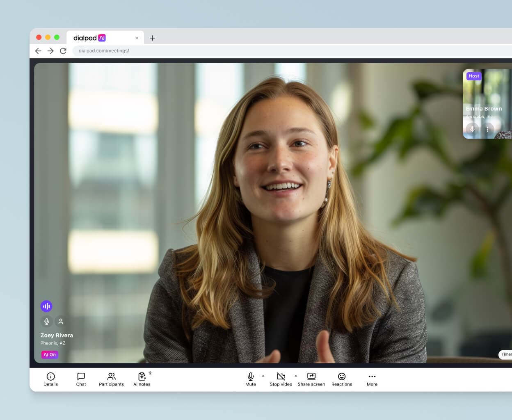Show the Participants list
The image size is (512, 420).
click(111, 379)
